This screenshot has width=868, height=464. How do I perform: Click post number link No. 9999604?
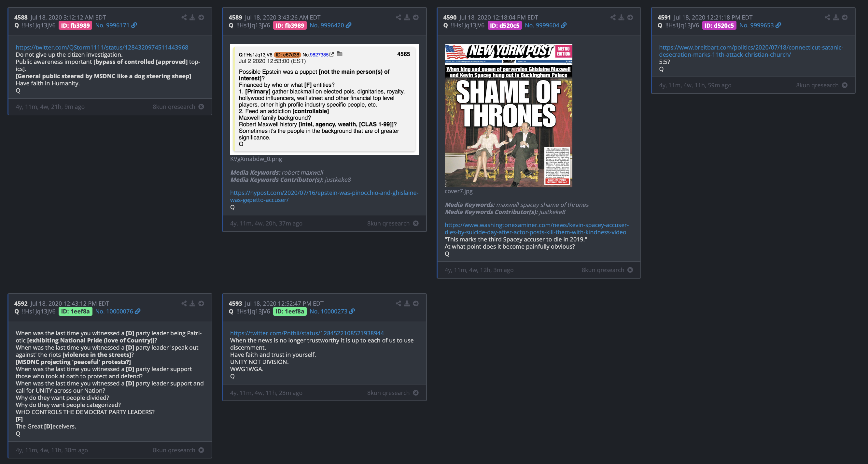click(542, 25)
